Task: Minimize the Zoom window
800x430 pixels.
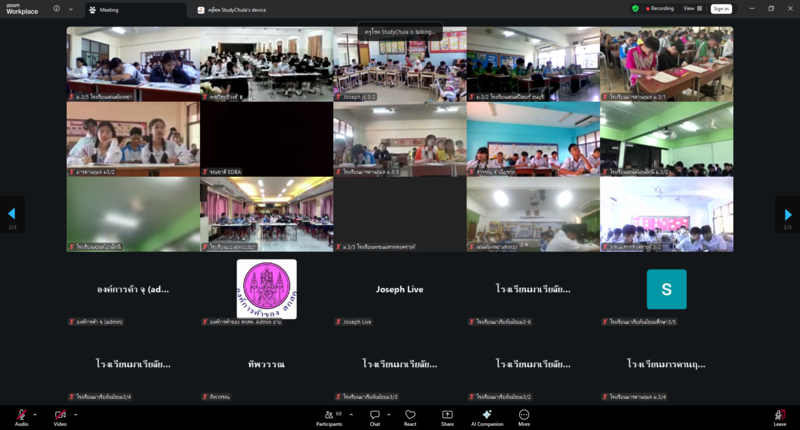Action: point(752,9)
